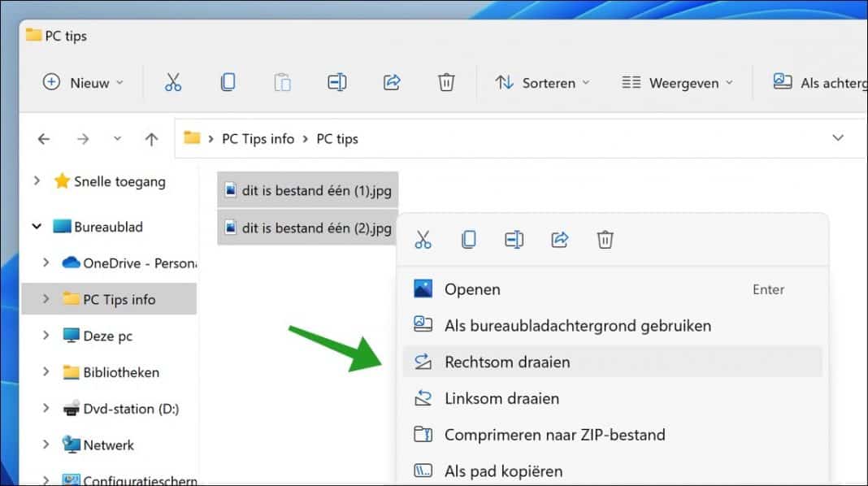
Task: Click the trash icon in the context menu
Action: coord(605,239)
